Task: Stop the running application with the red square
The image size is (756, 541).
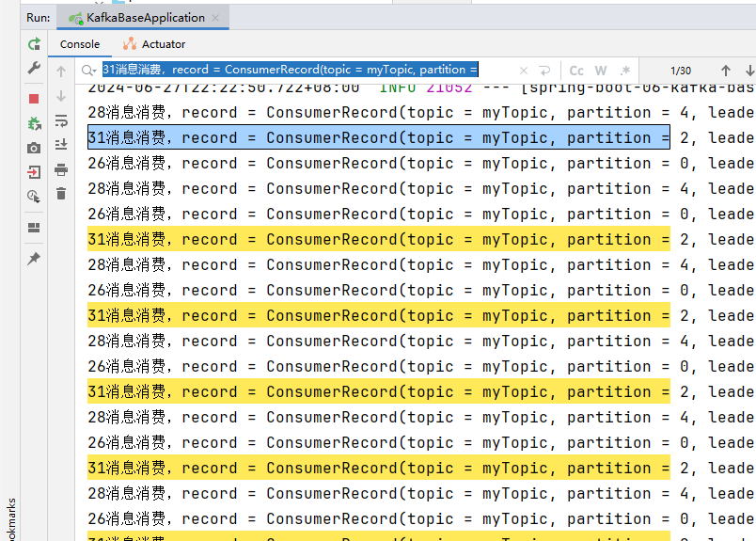Action: point(34,99)
